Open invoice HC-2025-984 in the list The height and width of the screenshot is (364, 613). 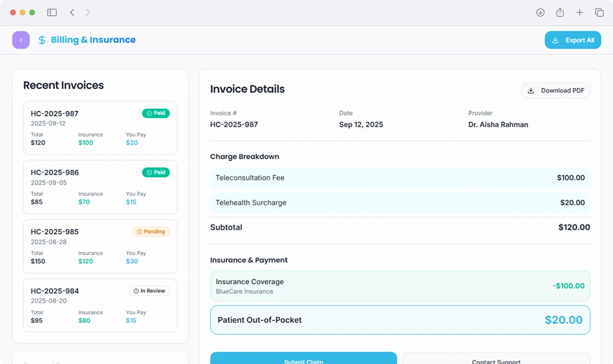point(100,306)
